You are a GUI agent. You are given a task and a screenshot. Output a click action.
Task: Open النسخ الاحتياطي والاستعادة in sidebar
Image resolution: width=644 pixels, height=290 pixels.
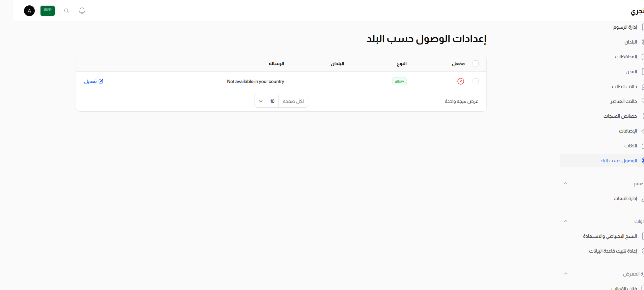[x=610, y=236]
